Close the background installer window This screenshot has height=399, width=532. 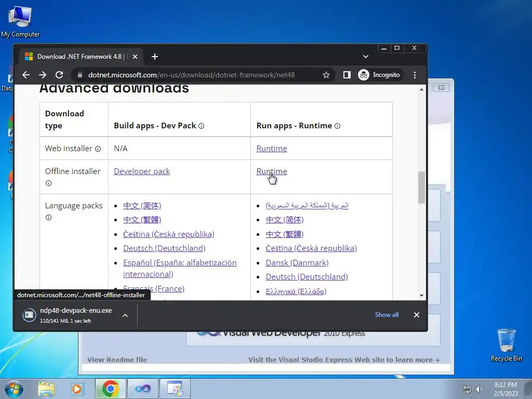tap(441, 87)
